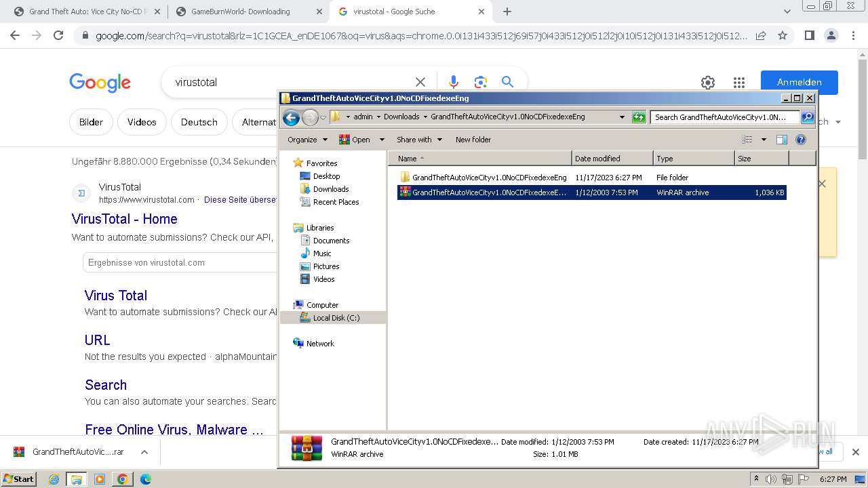This screenshot has width=868, height=488.
Task: Sort by the Name column header
Action: click(480, 159)
